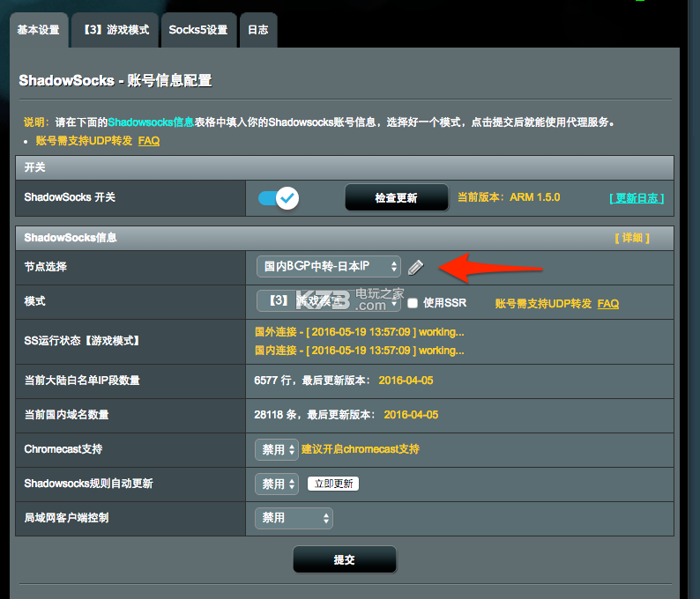This screenshot has height=599, width=700.
Task: Enable the 使用SSR checkbox
Action: 413,303
